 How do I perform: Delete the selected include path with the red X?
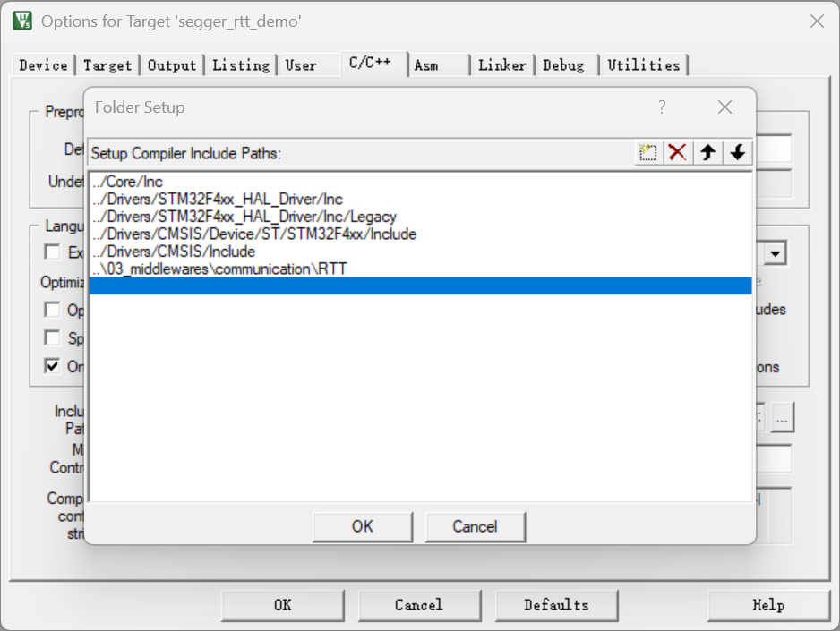coord(678,152)
